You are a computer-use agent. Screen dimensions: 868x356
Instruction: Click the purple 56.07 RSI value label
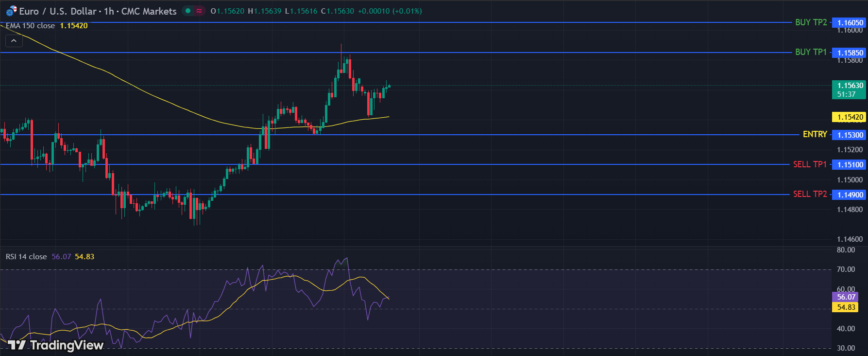[846, 297]
